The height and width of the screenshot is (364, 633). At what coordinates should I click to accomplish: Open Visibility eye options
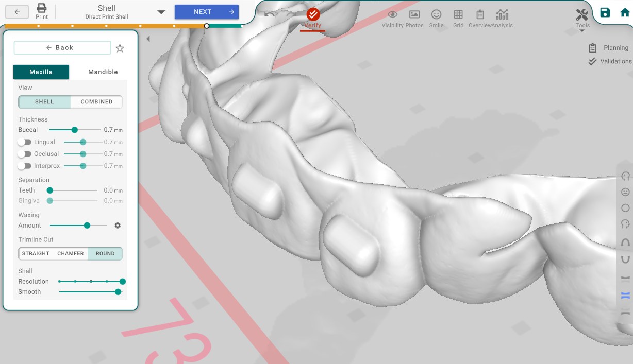tap(392, 14)
